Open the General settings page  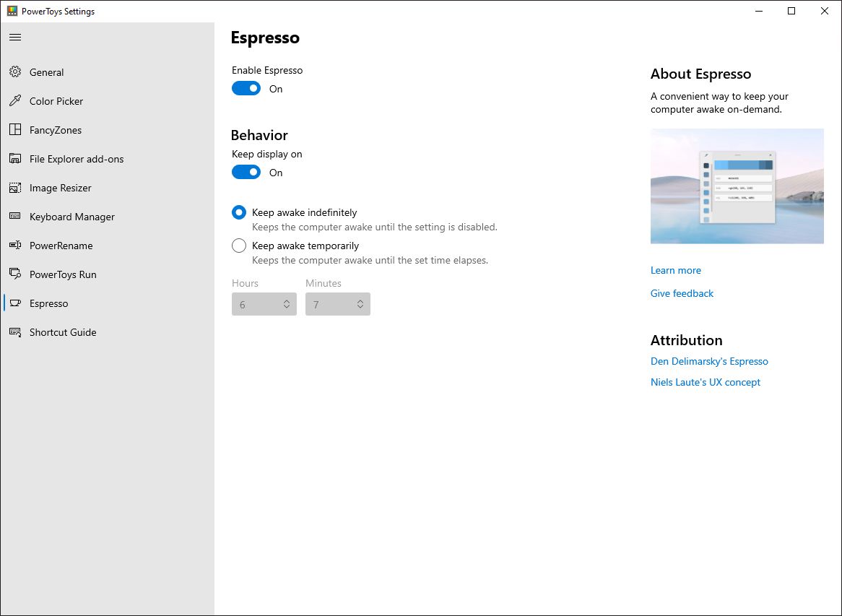pyautogui.click(x=108, y=72)
